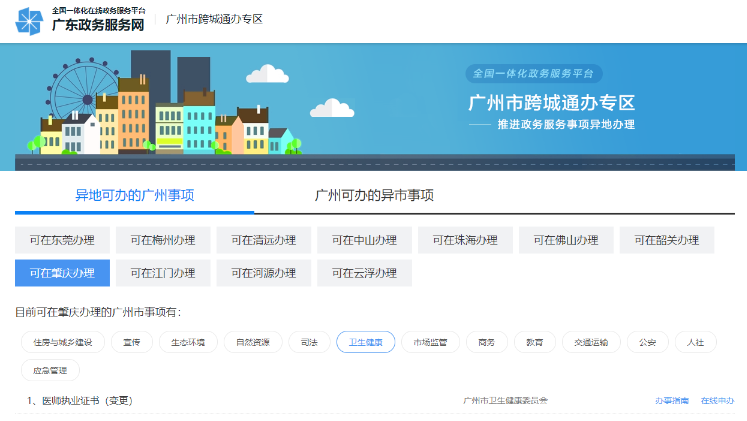Screen dimensions: 747x421
Task: Select 可在东莞办理 city button
Action: click(62, 240)
